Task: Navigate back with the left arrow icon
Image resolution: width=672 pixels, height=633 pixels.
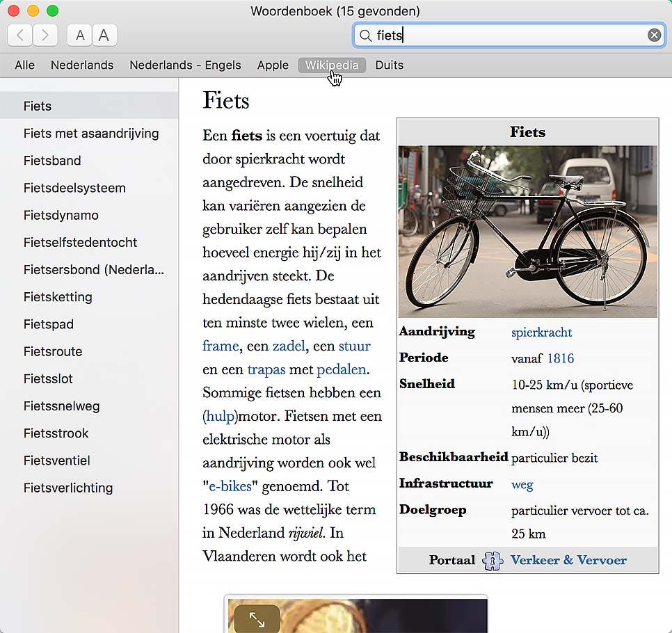Action: point(19,35)
